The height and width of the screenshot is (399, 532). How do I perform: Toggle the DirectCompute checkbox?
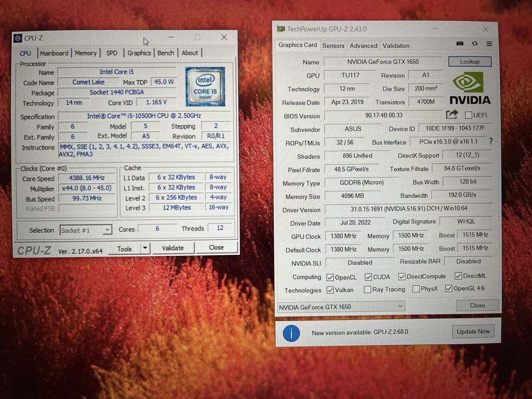402,276
